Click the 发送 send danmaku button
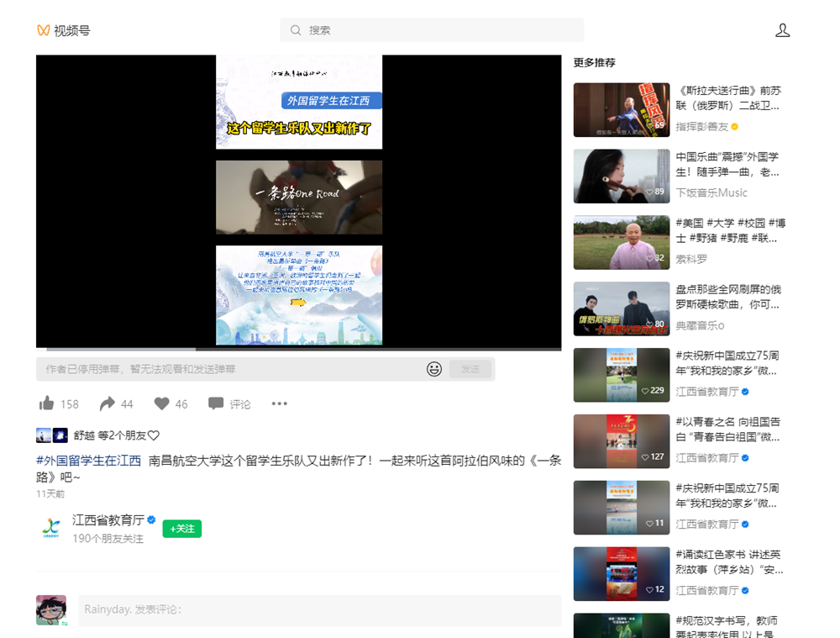 [x=470, y=369]
